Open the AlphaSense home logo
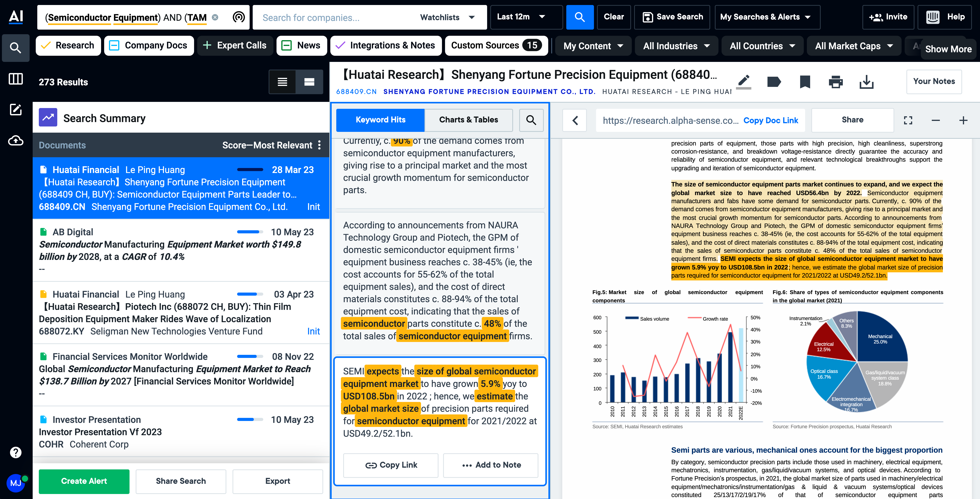Image resolution: width=980 pixels, height=499 pixels. (16, 17)
